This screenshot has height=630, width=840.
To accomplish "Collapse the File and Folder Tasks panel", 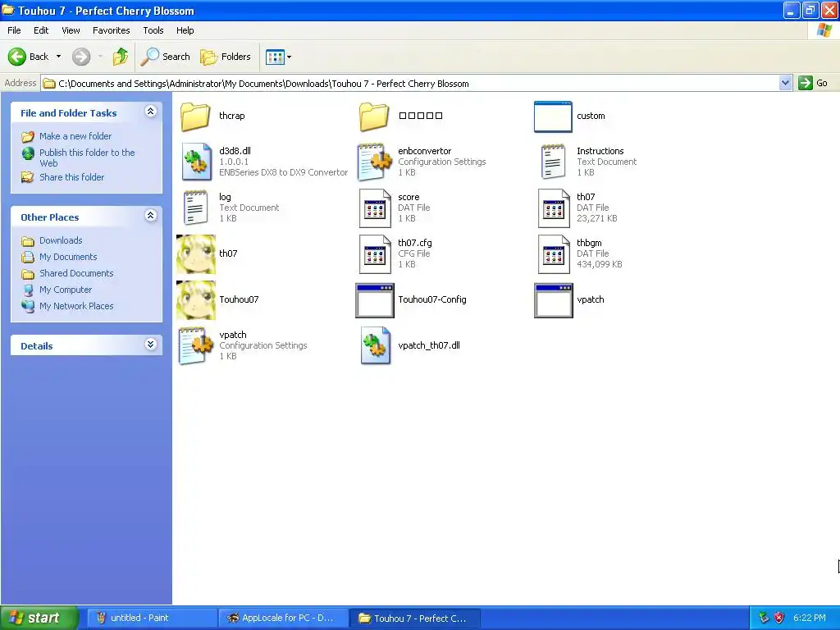I will [151, 112].
